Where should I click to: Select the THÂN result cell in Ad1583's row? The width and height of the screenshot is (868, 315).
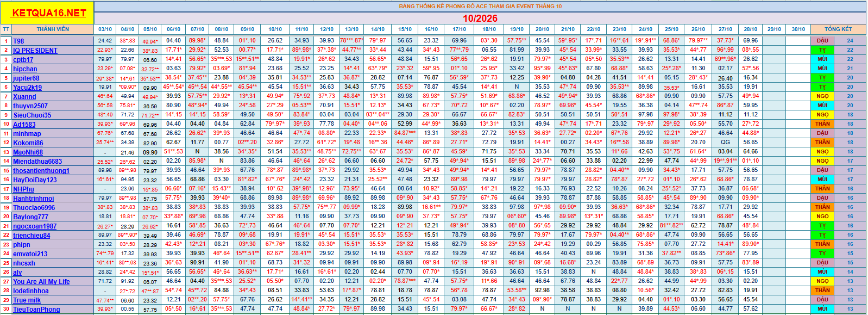click(x=822, y=124)
